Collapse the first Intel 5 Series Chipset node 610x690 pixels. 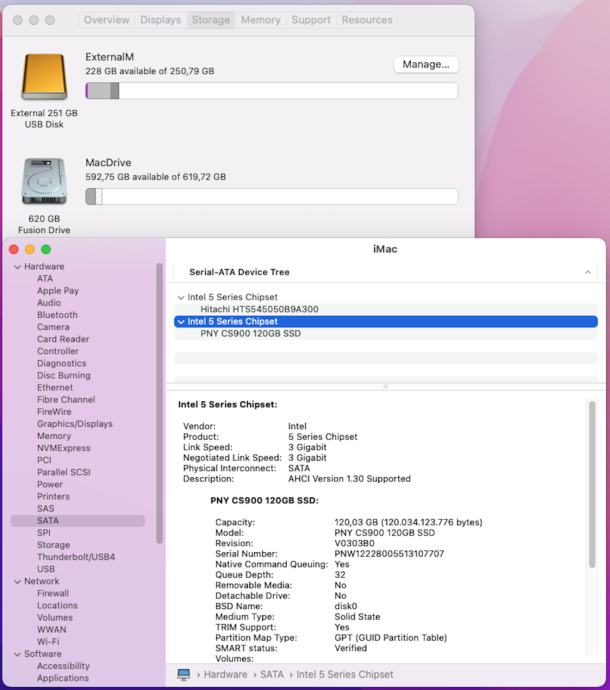(x=181, y=297)
